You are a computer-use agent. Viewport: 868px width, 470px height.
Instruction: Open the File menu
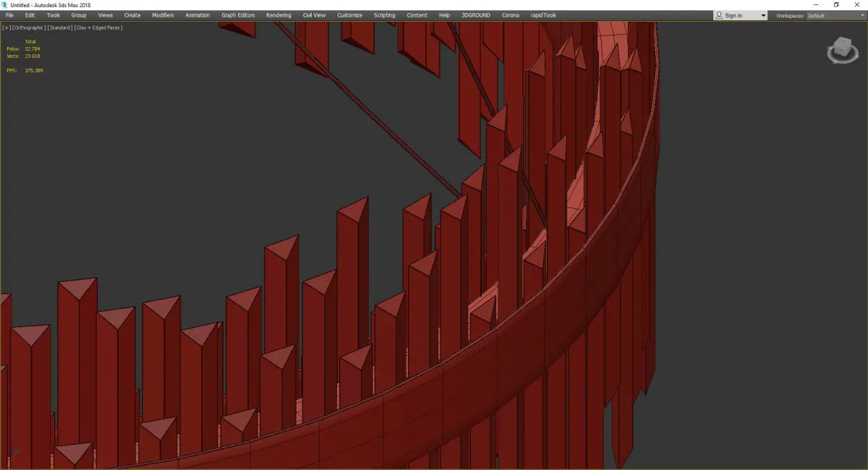(9, 15)
